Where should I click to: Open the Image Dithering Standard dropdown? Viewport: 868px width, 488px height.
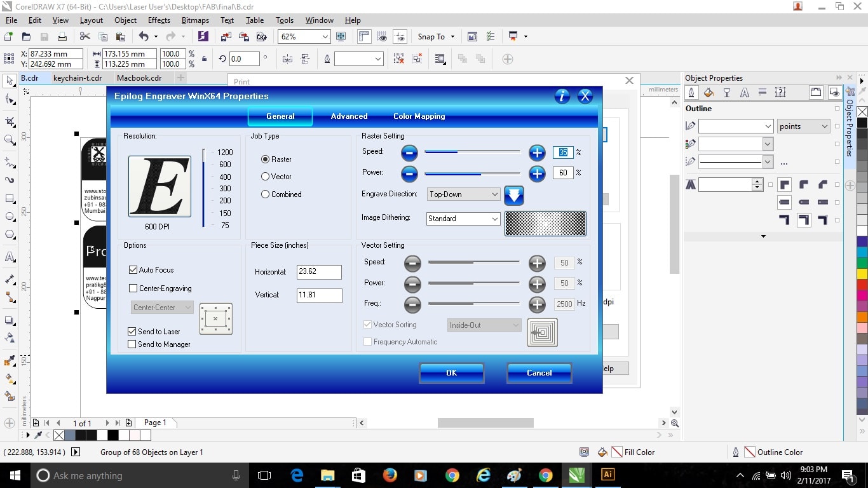[x=463, y=219]
